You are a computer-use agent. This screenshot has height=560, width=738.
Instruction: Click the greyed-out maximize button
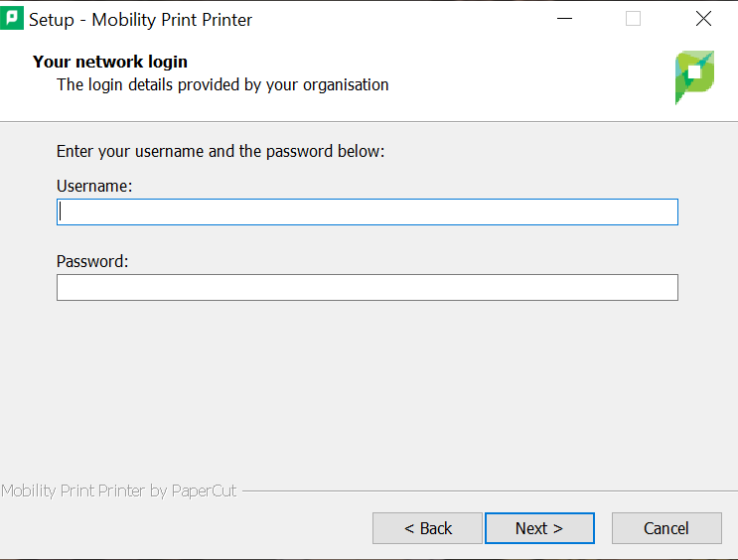(633, 19)
